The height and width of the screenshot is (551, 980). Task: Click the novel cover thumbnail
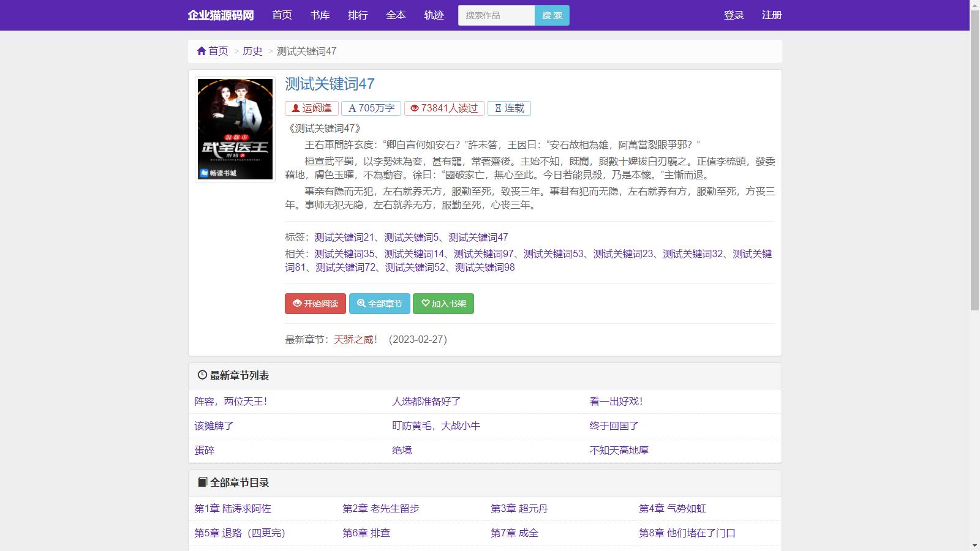click(235, 129)
